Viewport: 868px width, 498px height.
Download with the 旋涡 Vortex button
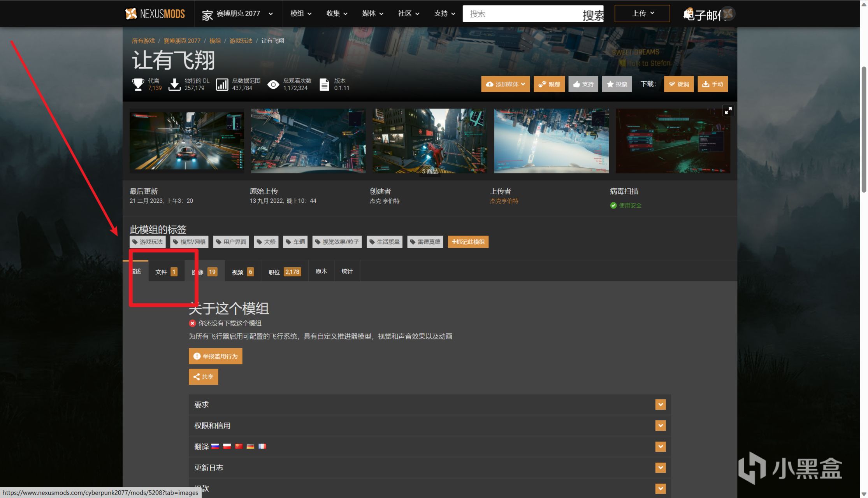(679, 84)
